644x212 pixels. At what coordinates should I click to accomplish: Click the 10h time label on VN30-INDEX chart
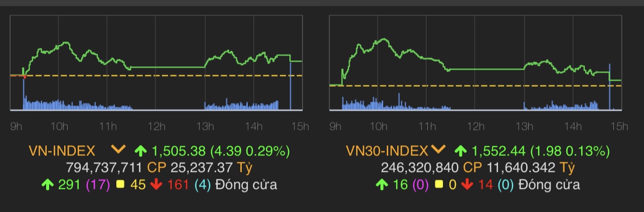[378, 126]
